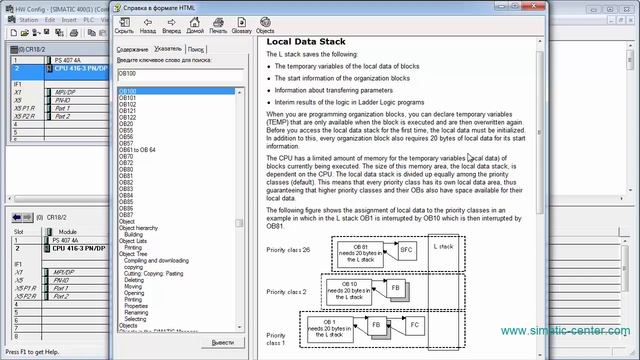Click the keyword field containing OB100
The width and height of the screenshot is (640, 360).
point(180,74)
